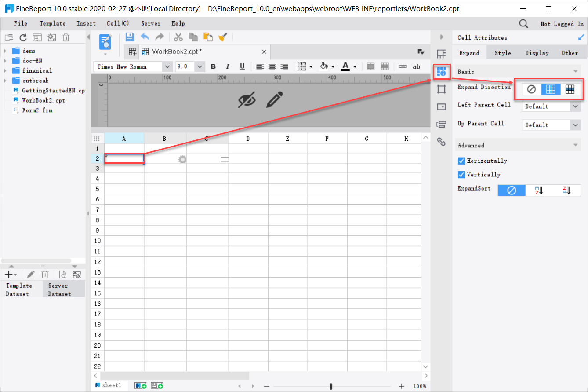Select the Format Painter brush

pyautogui.click(x=222, y=37)
